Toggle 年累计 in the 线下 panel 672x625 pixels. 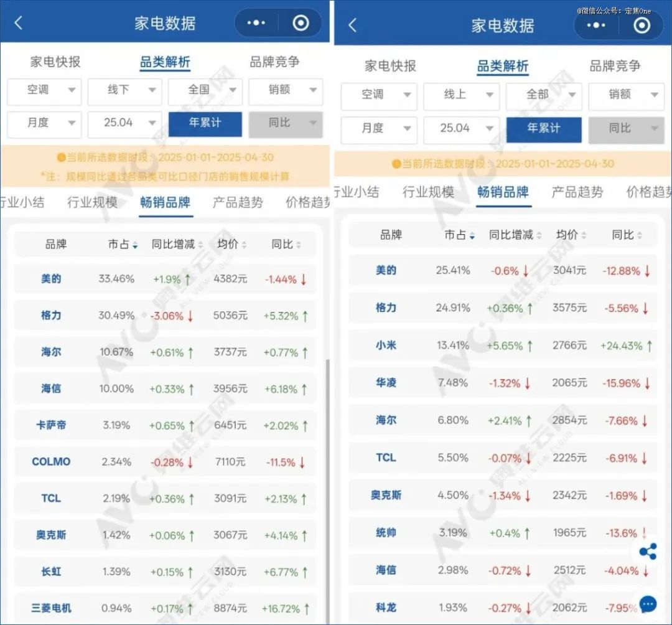205,123
